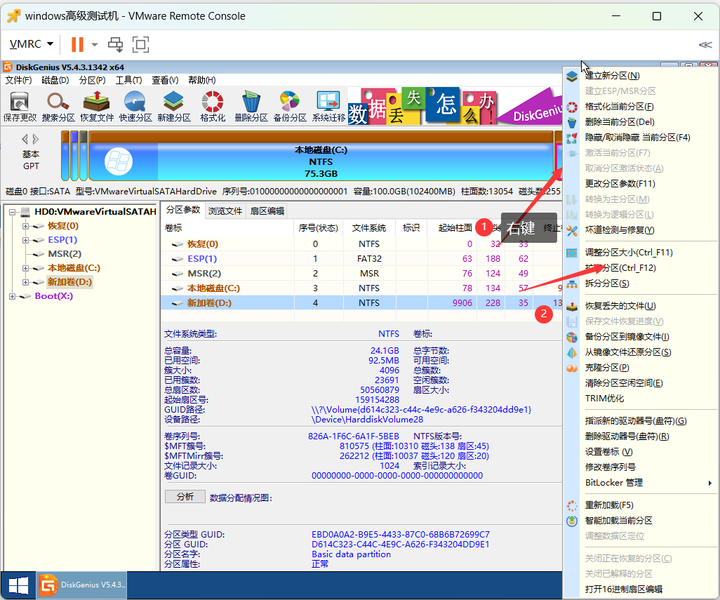
Task: Open the 工具(T) menu
Action: click(129, 80)
